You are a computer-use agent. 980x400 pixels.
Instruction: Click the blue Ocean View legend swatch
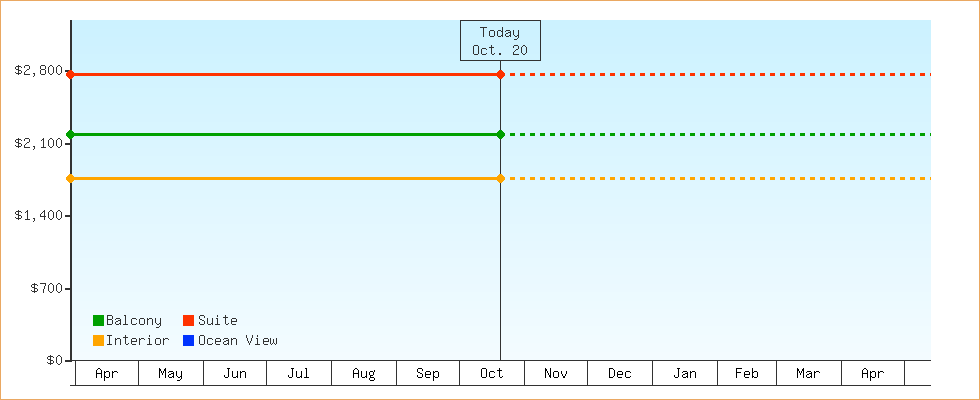pos(188,340)
